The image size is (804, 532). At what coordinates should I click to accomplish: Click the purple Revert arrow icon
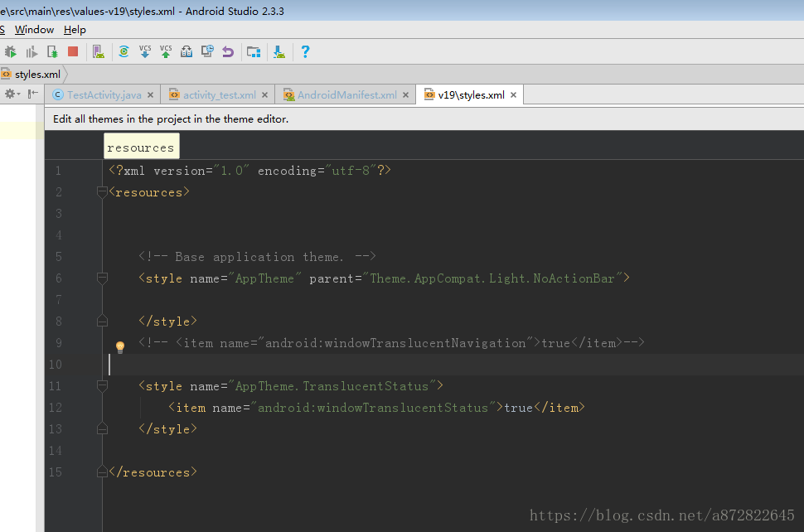click(x=228, y=51)
